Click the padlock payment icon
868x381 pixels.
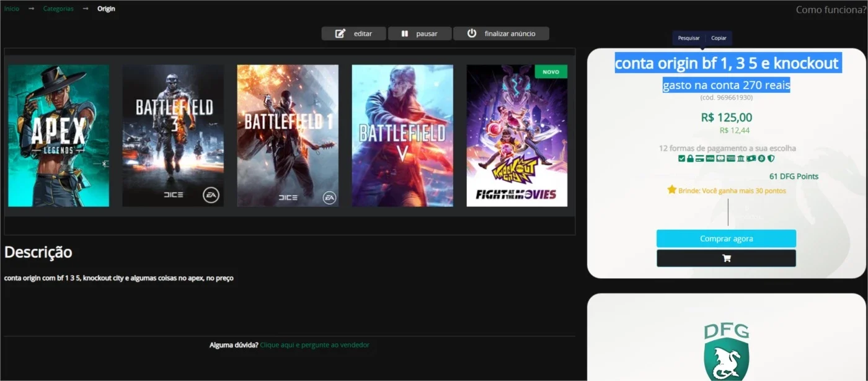690,159
